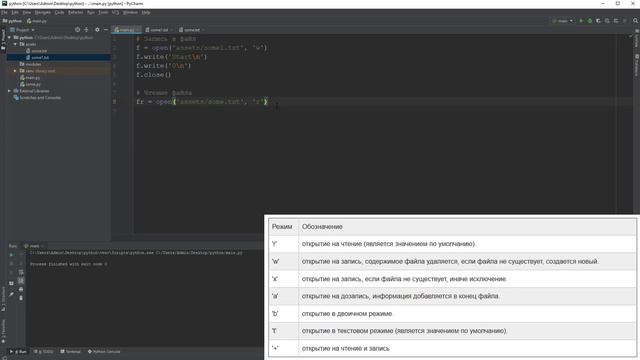Click the fr = open line in editor
Viewport: 640px width, 360px height.
[202, 102]
